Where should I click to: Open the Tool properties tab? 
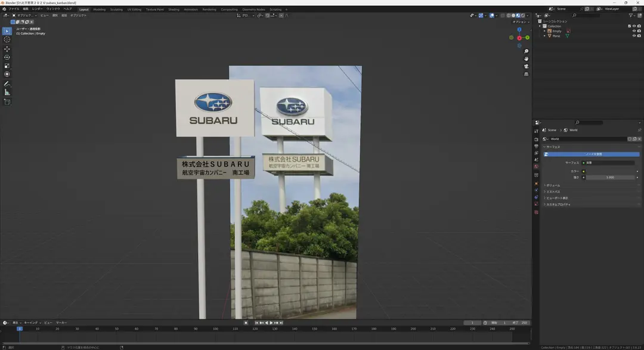[537, 131]
